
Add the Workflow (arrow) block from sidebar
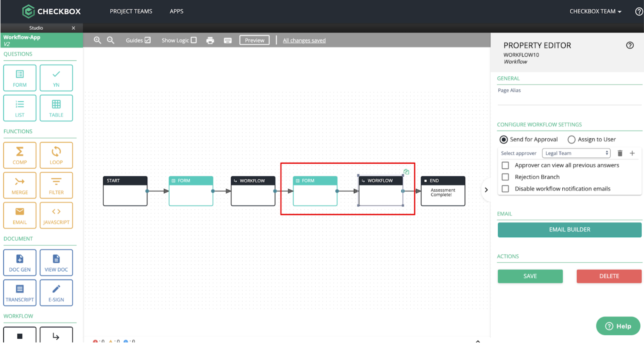[56, 335]
